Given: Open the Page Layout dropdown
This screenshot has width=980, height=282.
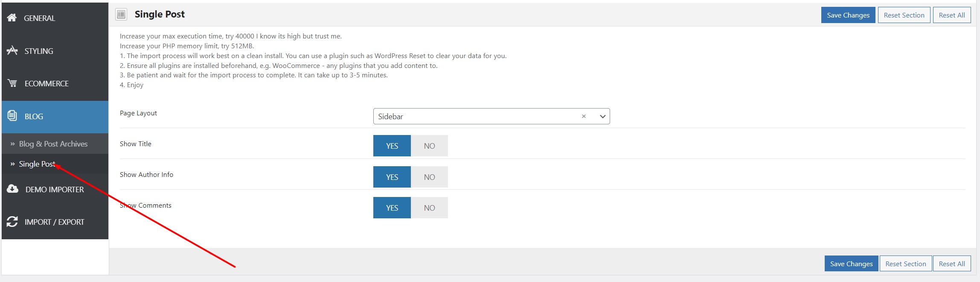Looking at the screenshot, I should (491, 116).
